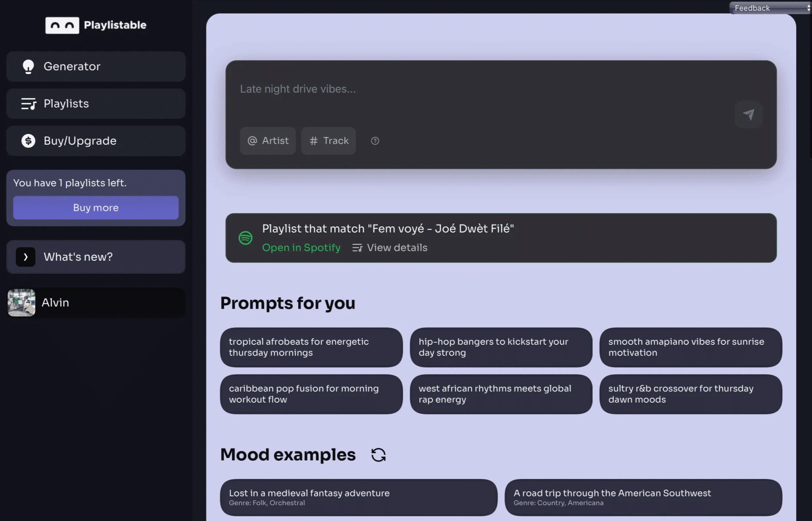Click the Track hashtag button
Image resolution: width=812 pixels, height=521 pixels.
(328, 141)
